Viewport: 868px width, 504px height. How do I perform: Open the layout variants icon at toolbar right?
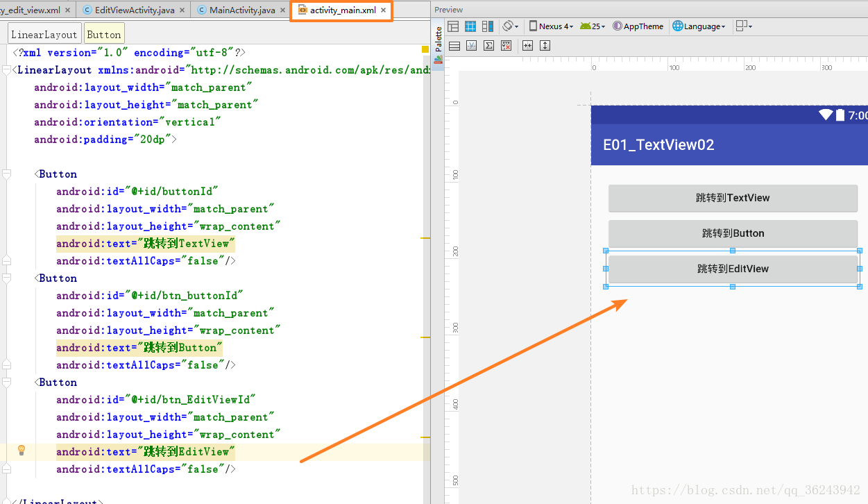[741, 26]
